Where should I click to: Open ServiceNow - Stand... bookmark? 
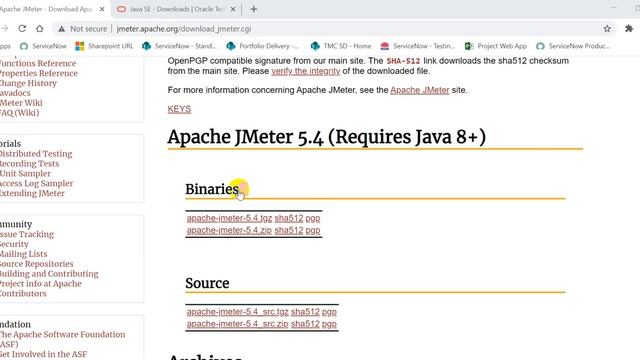[179, 46]
